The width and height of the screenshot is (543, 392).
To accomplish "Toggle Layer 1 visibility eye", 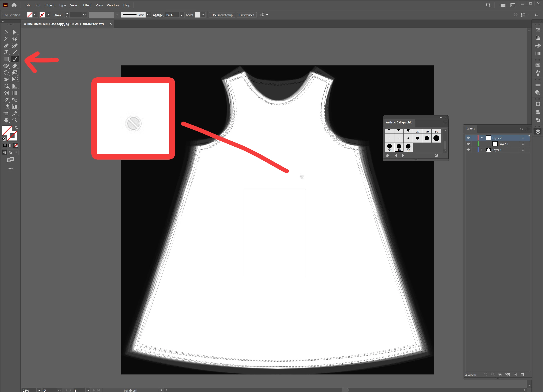I will coord(468,150).
